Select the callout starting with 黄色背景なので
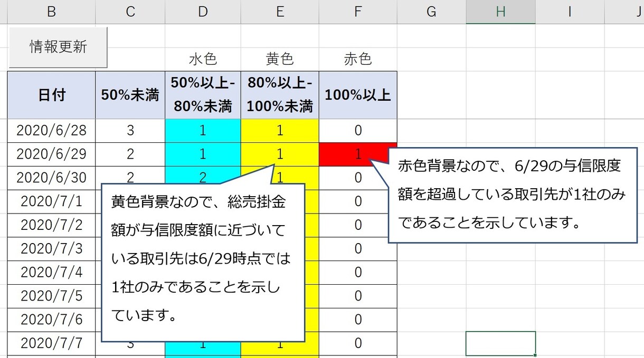644x358 pixels. click(203, 262)
